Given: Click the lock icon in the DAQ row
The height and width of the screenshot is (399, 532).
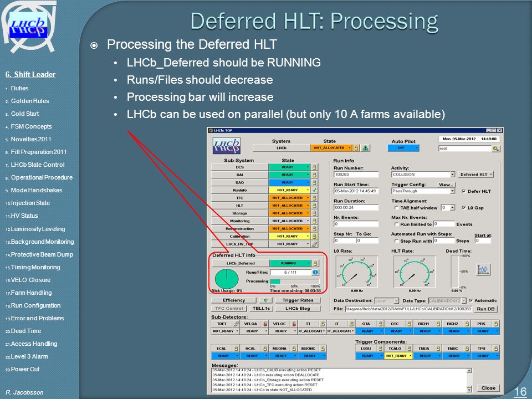Looking at the screenshot, I should point(315,182).
